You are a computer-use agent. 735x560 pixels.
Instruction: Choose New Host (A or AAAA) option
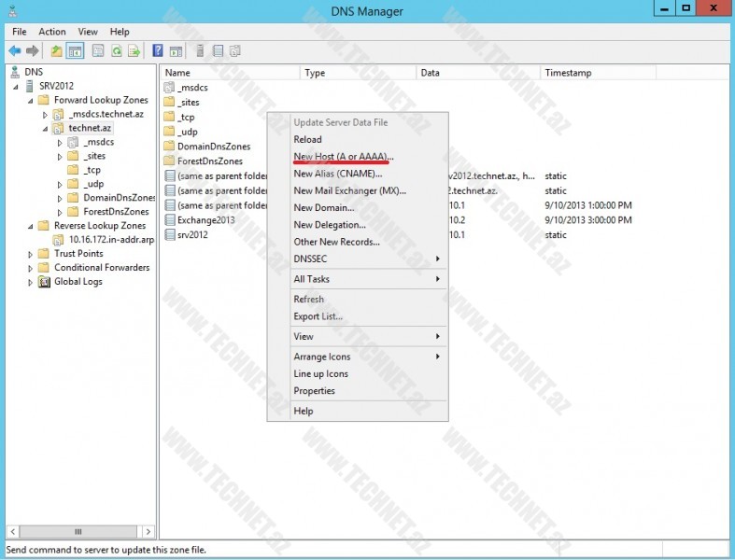pos(344,157)
